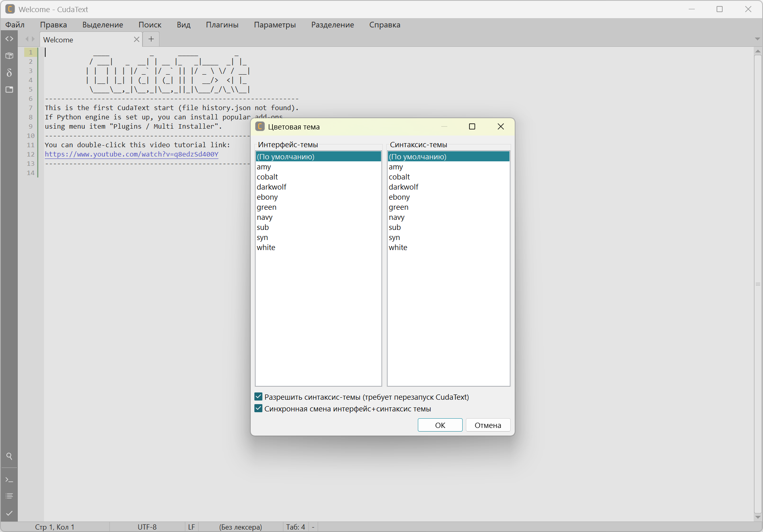Change tab size via Таб: 4 field
Viewport: 763px width, 532px height.
(296, 527)
